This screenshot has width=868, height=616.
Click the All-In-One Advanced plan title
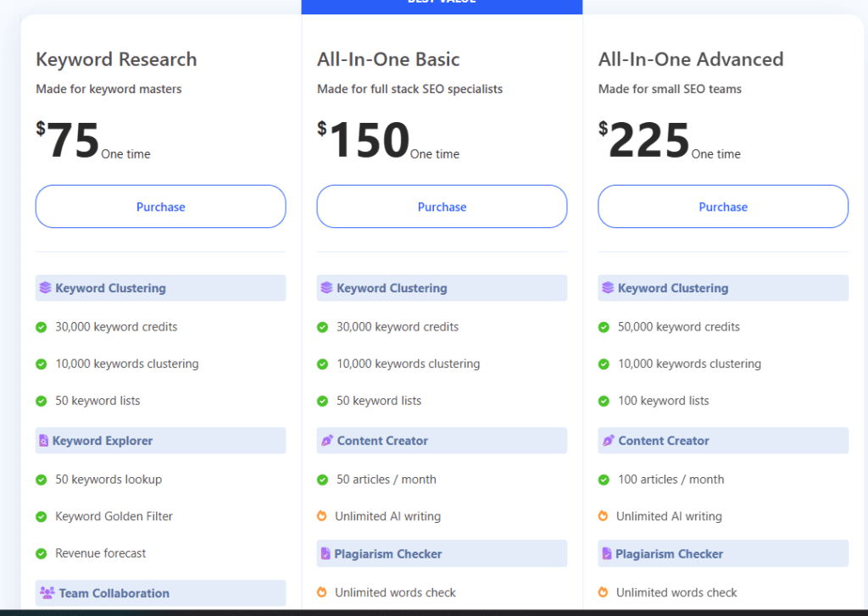[x=690, y=59]
